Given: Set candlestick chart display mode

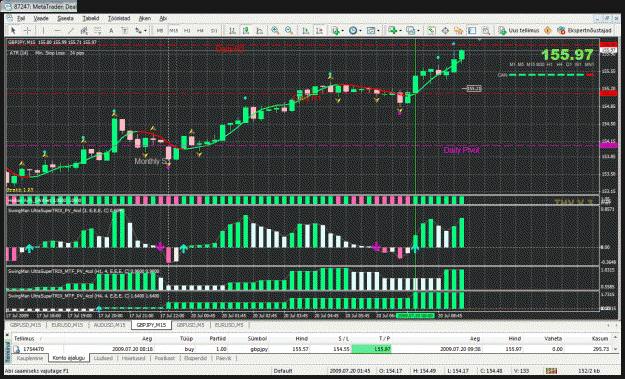Looking at the screenshot, I should pos(246,30).
